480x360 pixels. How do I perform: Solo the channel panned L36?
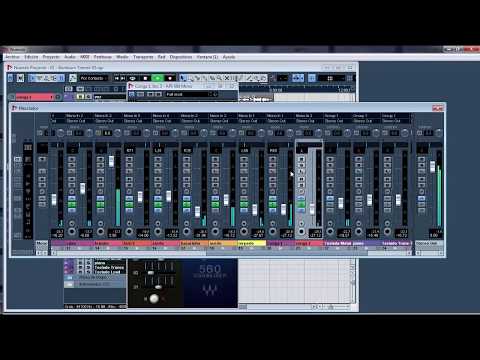pyautogui.click(x=158, y=165)
